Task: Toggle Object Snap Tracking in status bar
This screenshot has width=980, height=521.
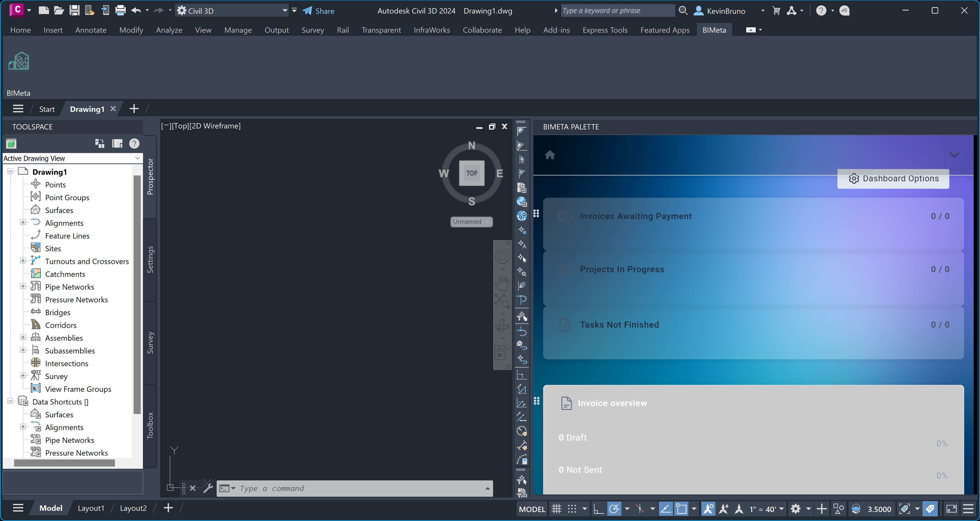Action: click(x=666, y=509)
